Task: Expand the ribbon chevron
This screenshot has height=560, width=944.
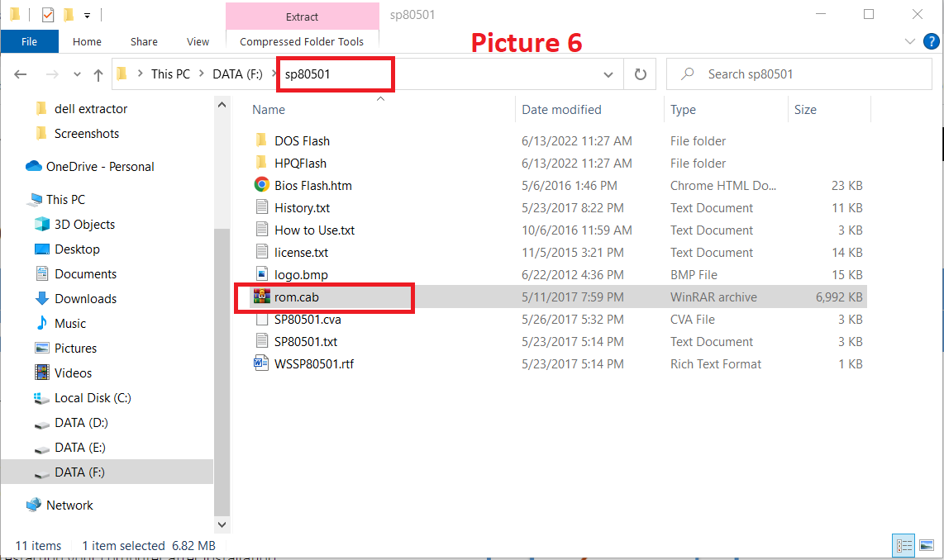Action: pos(909,41)
